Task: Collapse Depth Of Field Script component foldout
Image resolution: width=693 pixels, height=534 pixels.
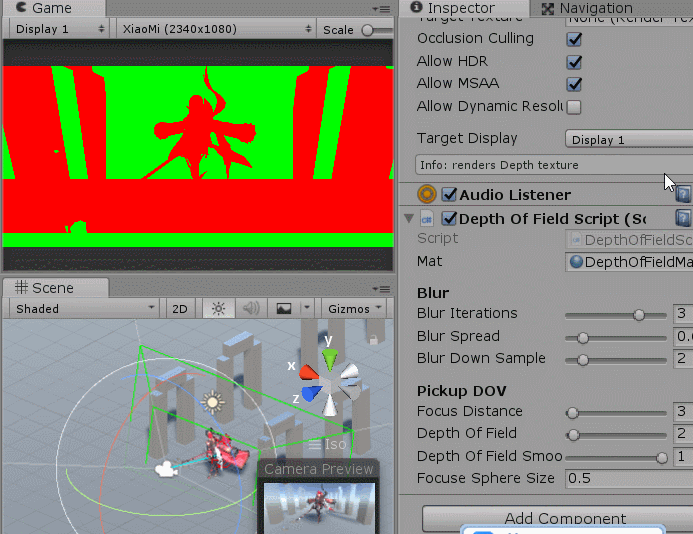Action: 409,218
